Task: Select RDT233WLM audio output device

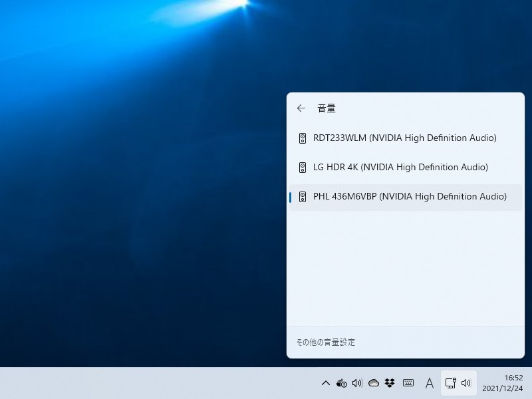Action: 405,138
